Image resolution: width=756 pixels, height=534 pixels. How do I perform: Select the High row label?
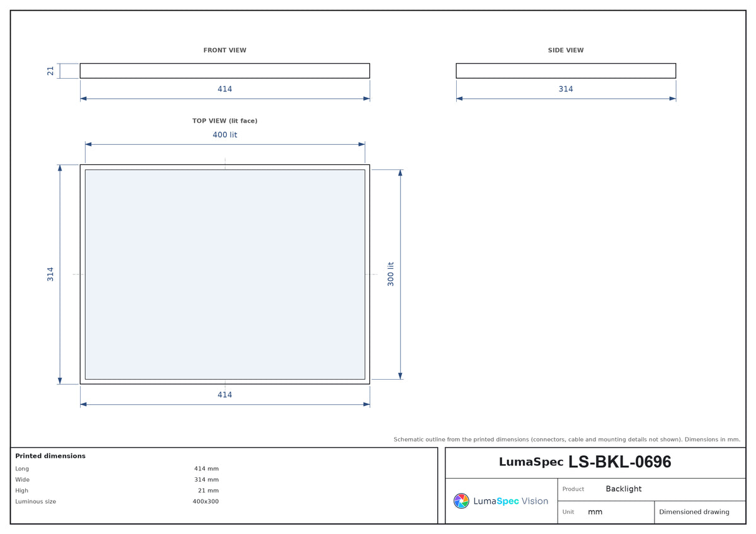[22, 491]
